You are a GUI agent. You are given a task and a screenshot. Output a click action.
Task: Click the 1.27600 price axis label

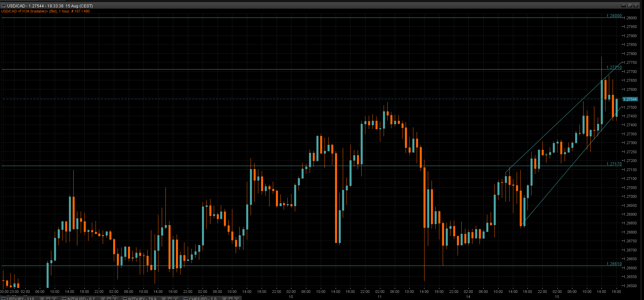[x=630, y=89]
